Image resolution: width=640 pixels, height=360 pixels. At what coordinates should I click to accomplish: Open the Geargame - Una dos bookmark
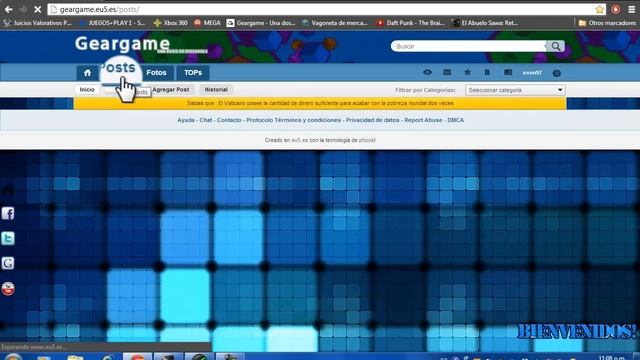pos(261,23)
